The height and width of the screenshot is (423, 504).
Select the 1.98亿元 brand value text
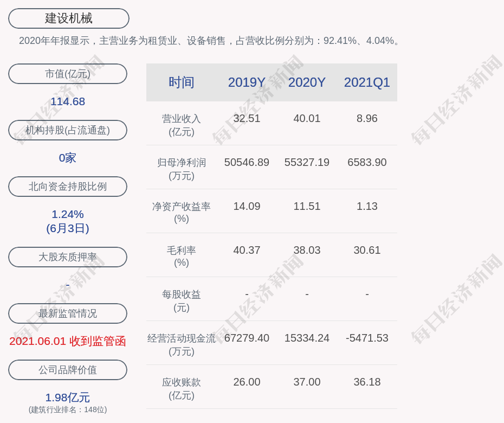(68, 398)
